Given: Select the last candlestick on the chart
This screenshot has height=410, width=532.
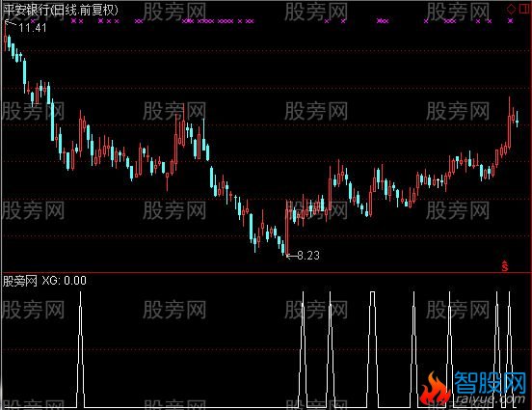Looking at the screenshot, I should pyautogui.click(x=518, y=119).
